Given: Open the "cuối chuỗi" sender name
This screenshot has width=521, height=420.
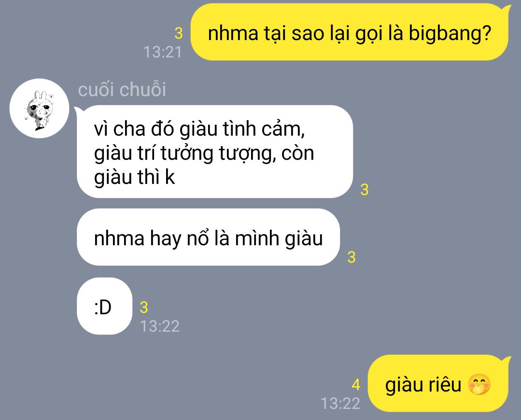Looking at the screenshot, I should pos(122,90).
